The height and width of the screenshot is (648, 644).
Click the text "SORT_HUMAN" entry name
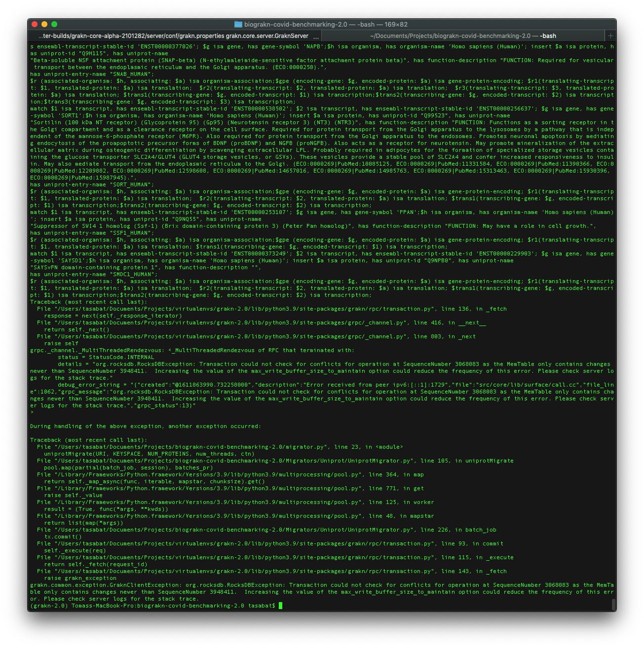(x=130, y=184)
